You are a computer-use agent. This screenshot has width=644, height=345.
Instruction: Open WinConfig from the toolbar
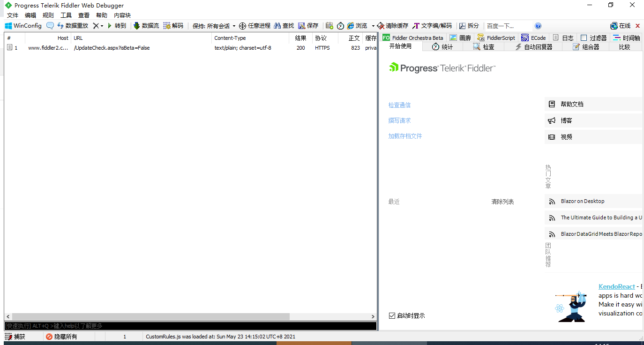[x=23, y=26]
